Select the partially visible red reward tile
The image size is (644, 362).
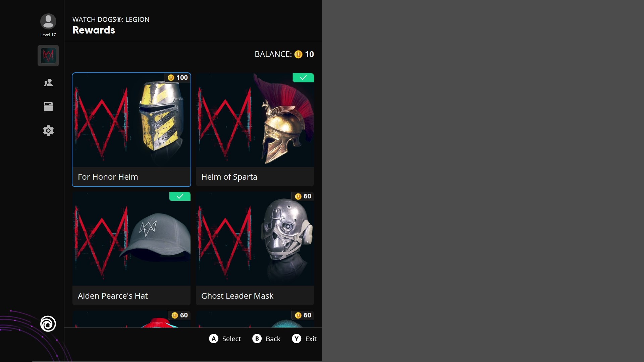coord(131,320)
